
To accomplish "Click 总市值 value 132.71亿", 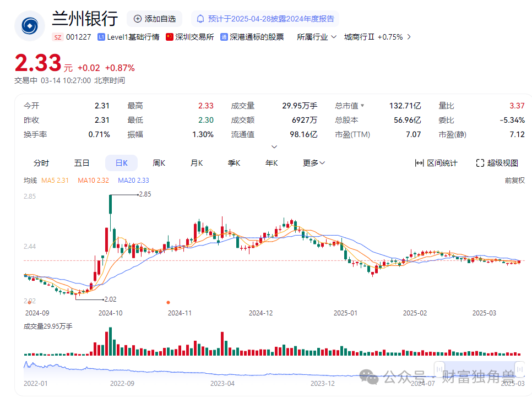I will coord(405,106).
